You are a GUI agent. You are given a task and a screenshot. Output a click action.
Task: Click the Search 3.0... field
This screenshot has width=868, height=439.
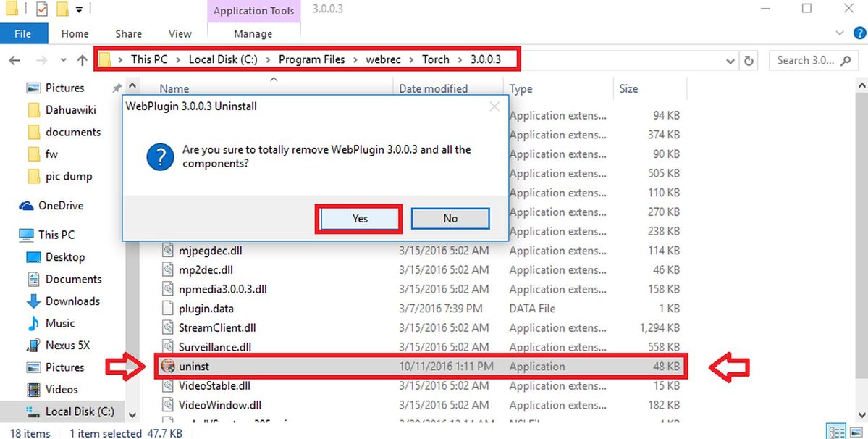[814, 60]
